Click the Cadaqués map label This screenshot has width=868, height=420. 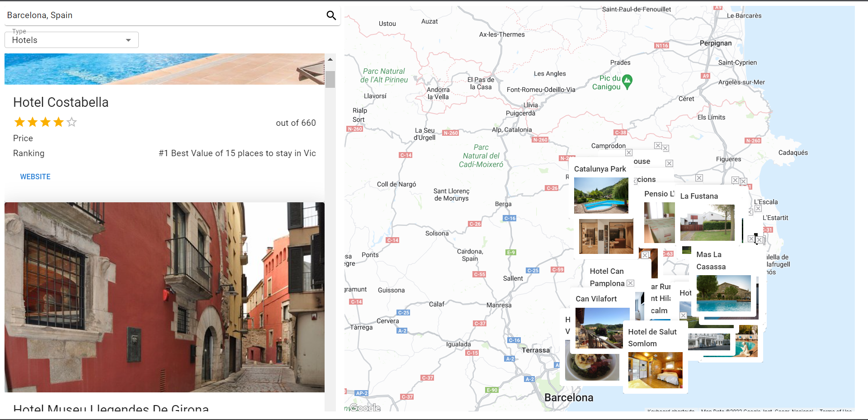click(793, 153)
